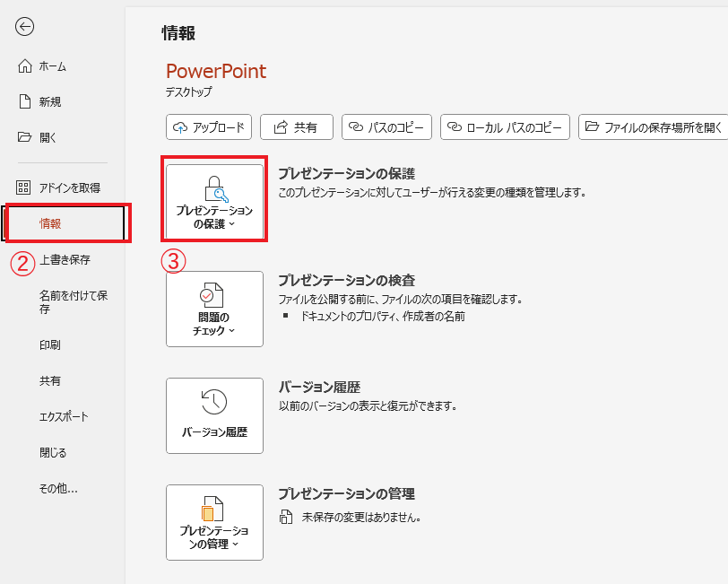
Task: Click the アップロード button
Action: pos(209,126)
